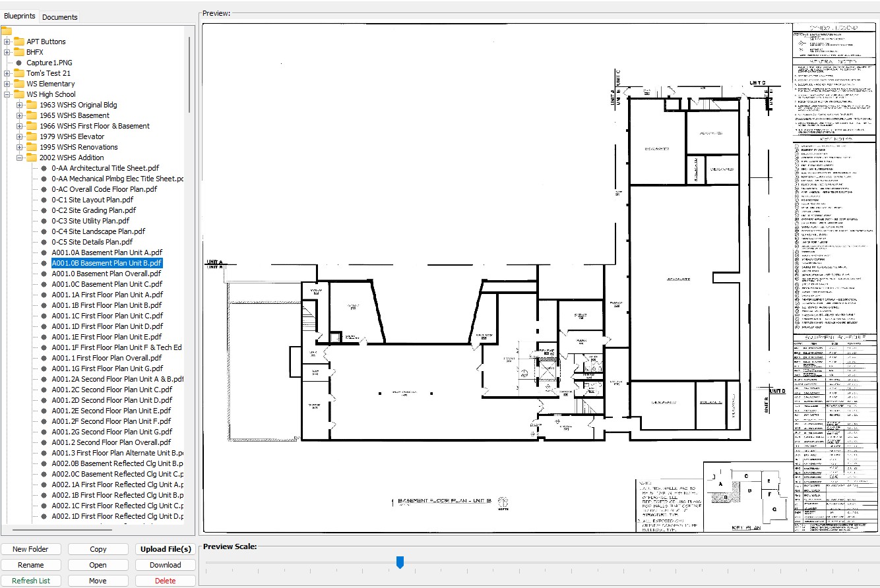Expand the Tom's Test 21 folder

7,73
